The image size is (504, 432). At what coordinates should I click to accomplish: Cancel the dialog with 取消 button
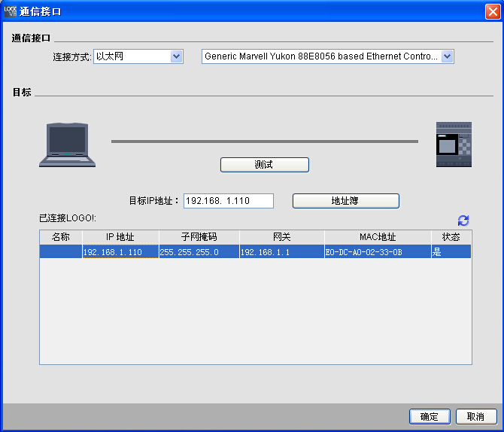(x=476, y=416)
